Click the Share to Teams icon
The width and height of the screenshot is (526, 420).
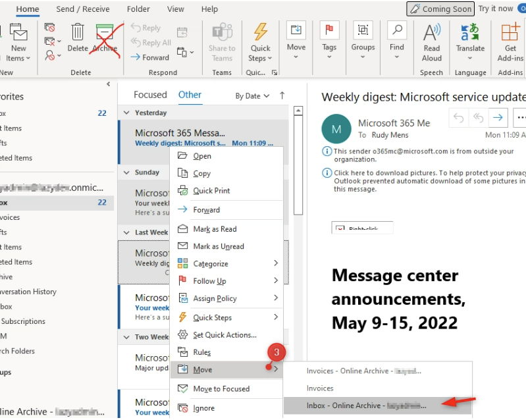point(222,32)
